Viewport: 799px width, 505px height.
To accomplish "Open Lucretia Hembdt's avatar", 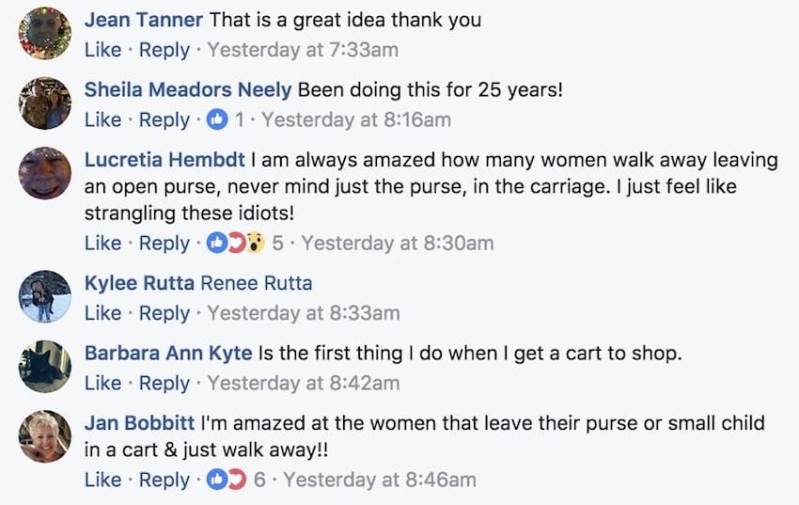I will click(45, 173).
